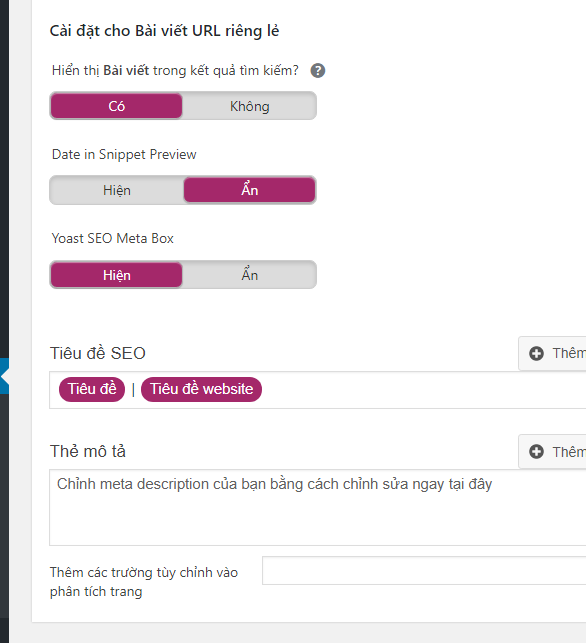Open help icon beside search results question
Image resolution: width=586 pixels, height=643 pixels.
(x=318, y=71)
